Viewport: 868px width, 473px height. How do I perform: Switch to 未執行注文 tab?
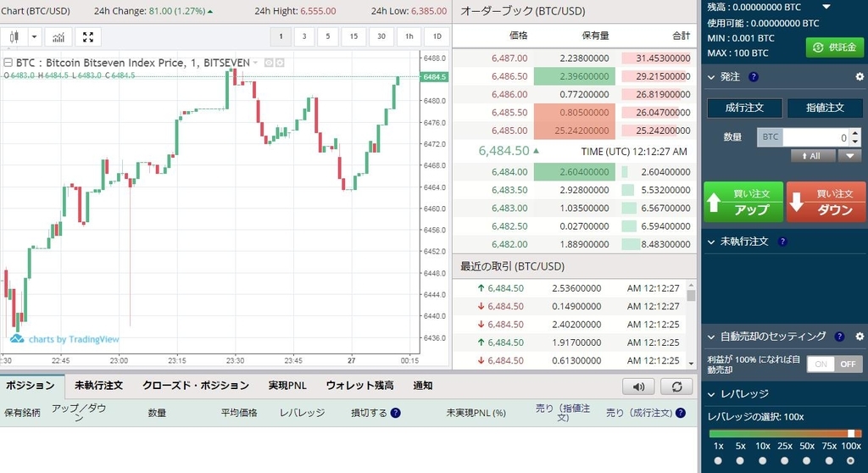(98, 386)
